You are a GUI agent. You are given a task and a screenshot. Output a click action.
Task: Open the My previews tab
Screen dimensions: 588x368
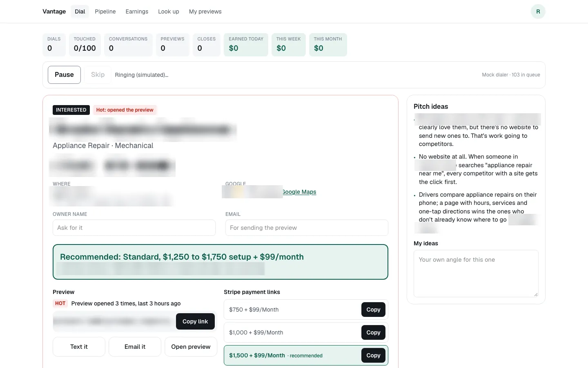[x=205, y=11]
